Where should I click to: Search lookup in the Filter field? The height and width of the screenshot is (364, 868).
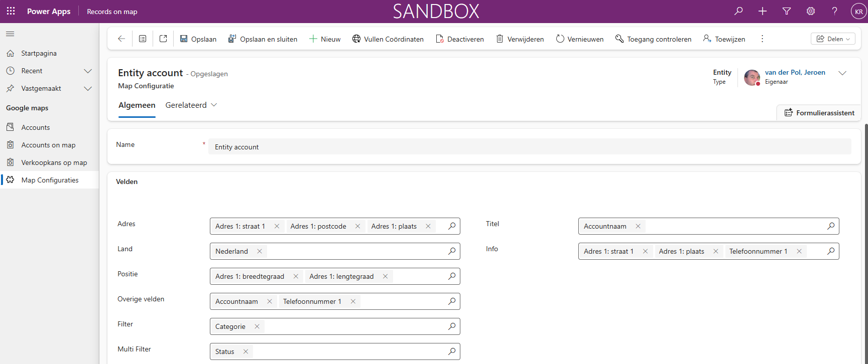[452, 326]
